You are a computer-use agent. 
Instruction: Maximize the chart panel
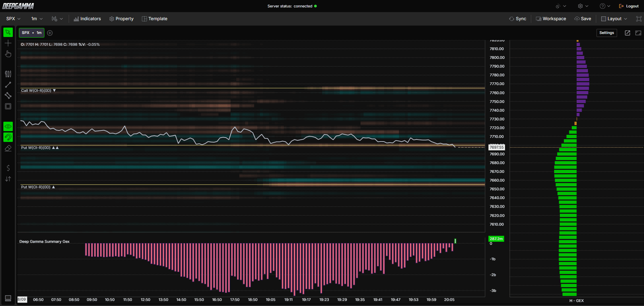pyautogui.click(x=638, y=33)
